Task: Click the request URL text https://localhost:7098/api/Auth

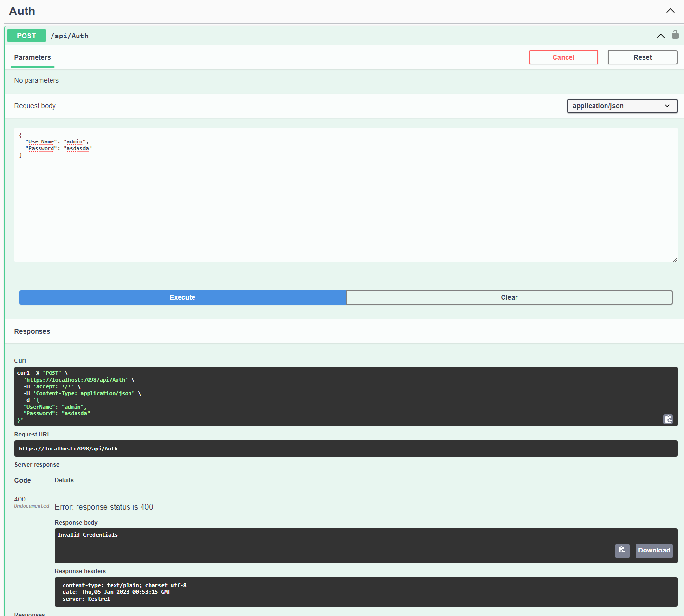Action: (x=68, y=449)
